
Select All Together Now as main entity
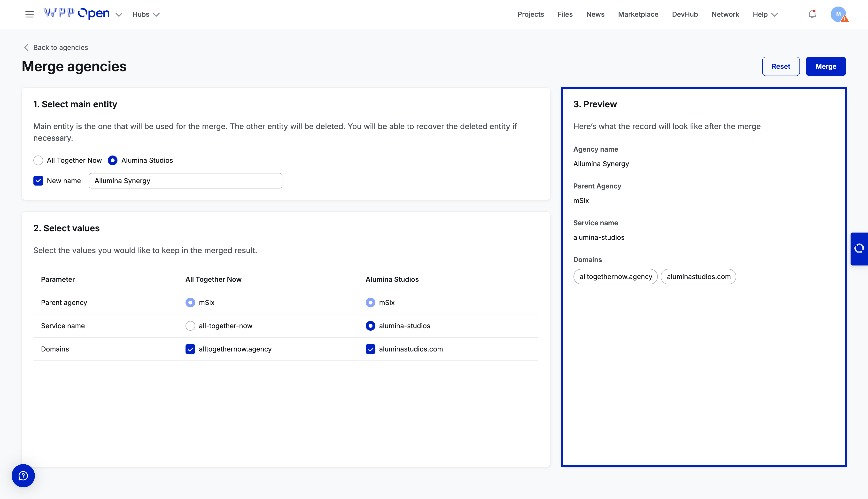[x=38, y=160]
